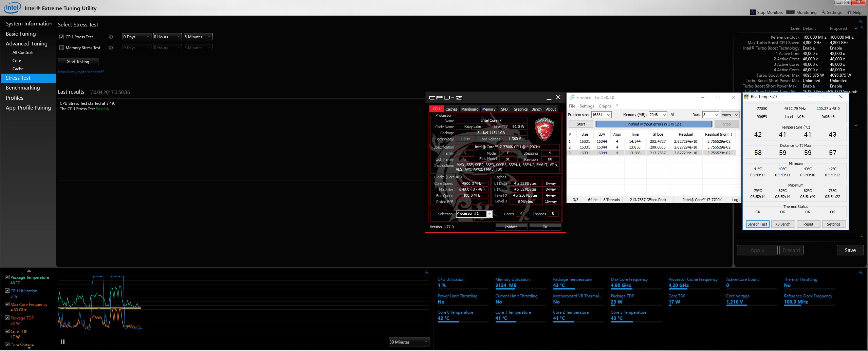Maximize the RealTemp window
The width and height of the screenshot is (868, 351).
click(825, 97)
